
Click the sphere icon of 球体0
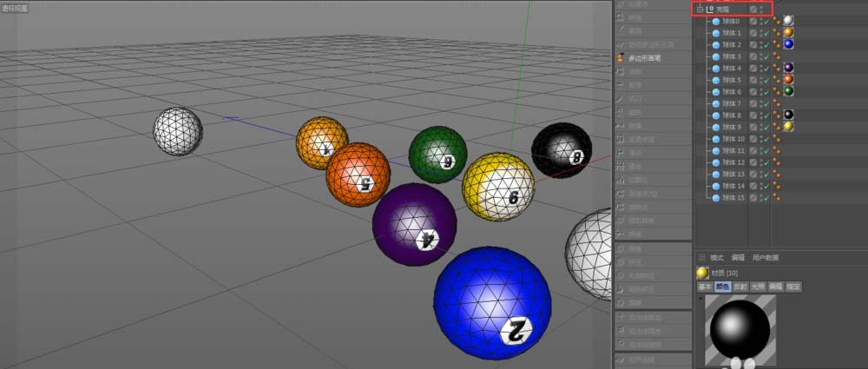point(716,22)
